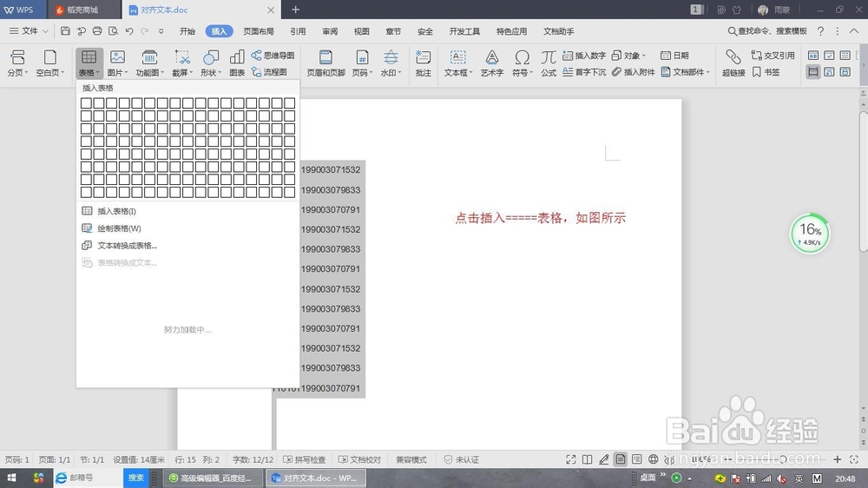Collapse the ribbon with the chevron
Image resolution: width=868 pixels, height=488 pixels.
tap(854, 31)
